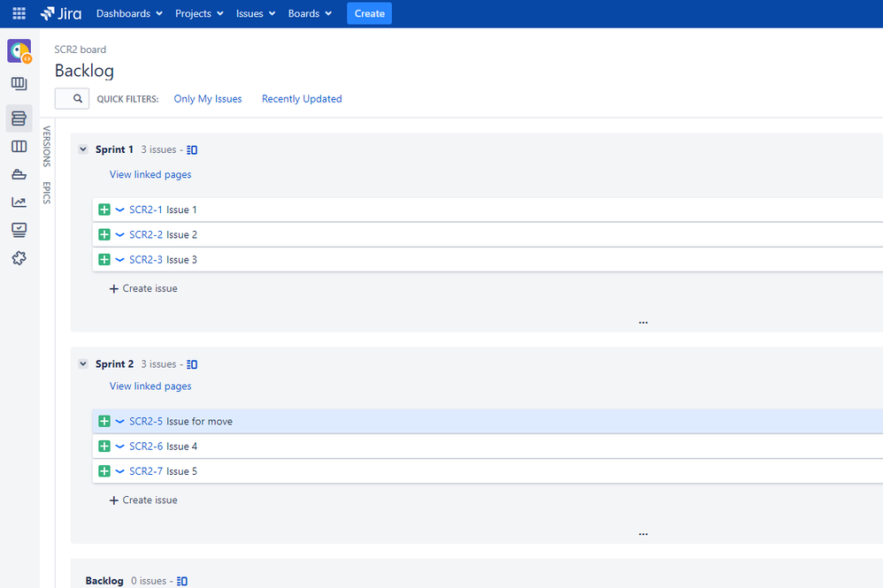The width and height of the screenshot is (883, 588).
Task: Open the Sprint 1 more actions ellipsis
Action: (x=643, y=323)
